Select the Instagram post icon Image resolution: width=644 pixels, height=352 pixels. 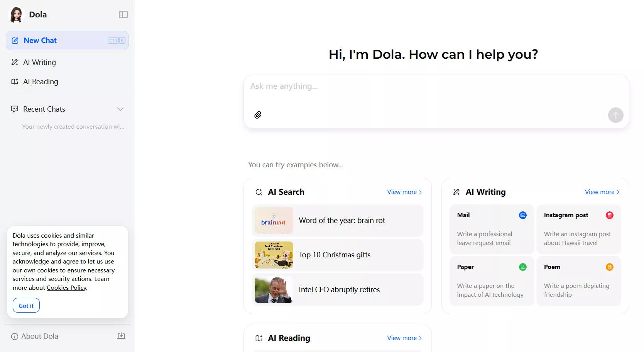[x=610, y=215]
